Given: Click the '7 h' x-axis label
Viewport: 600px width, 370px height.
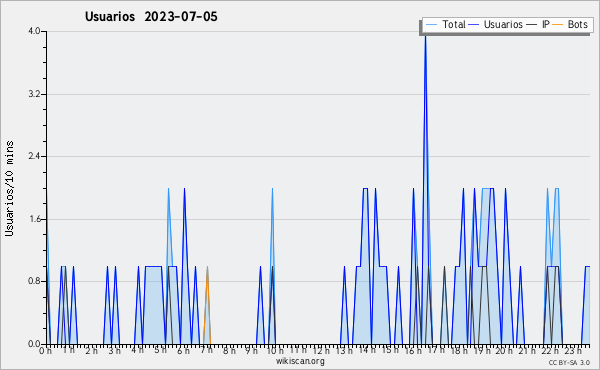Looking at the screenshot, I should click(206, 350).
